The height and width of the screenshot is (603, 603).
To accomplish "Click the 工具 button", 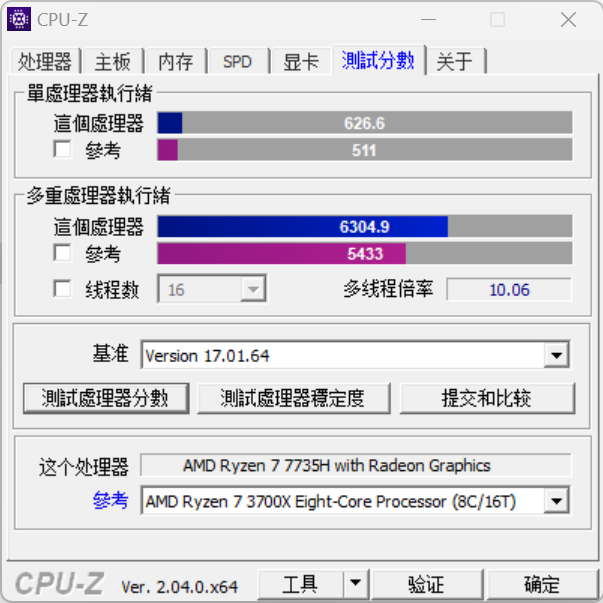I will click(300, 584).
